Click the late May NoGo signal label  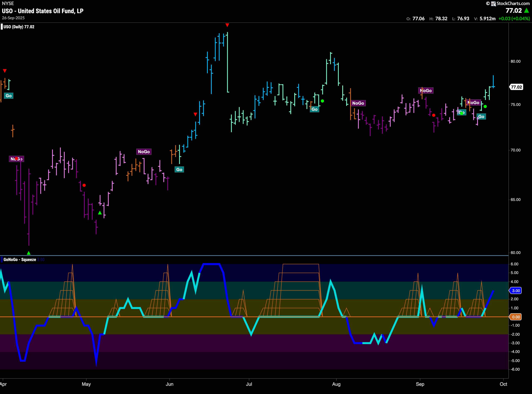coord(144,152)
